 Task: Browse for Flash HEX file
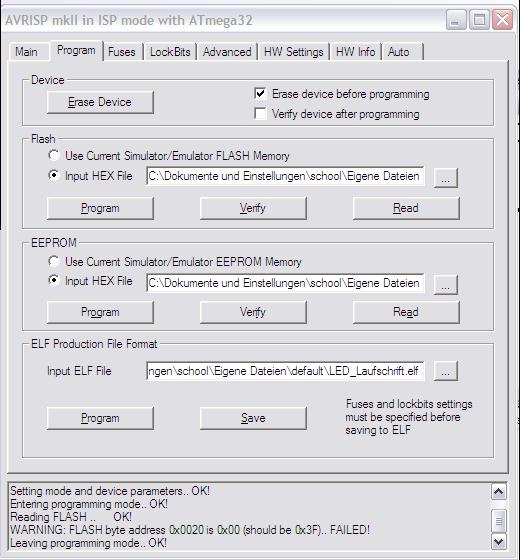(446, 178)
